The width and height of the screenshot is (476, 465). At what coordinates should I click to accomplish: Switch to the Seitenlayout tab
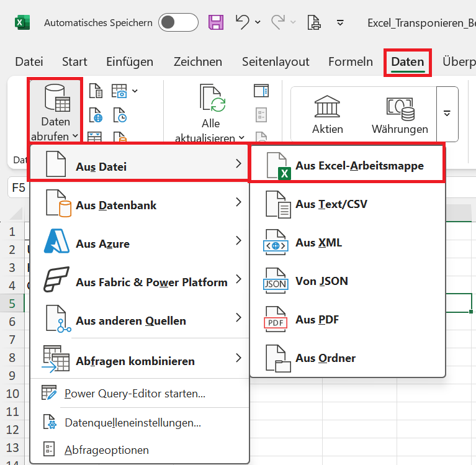click(x=276, y=61)
